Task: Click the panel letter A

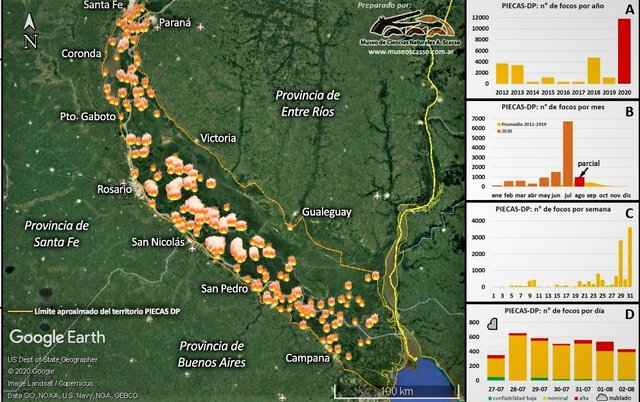Action: tap(630, 10)
